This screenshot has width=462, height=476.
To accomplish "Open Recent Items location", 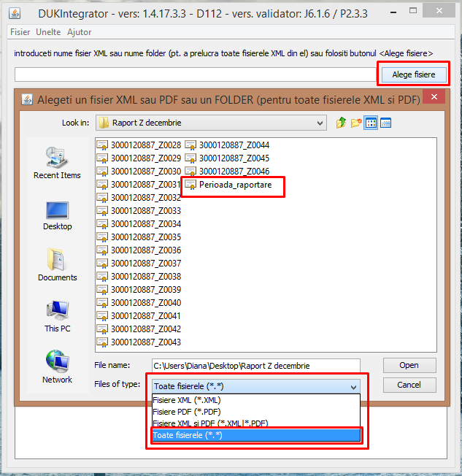I will (57, 163).
